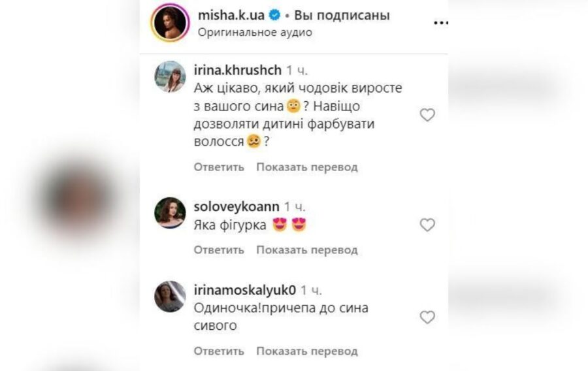This screenshot has width=588, height=371.
Task: Open 'Оригинальное аудио' audio link
Action: click(x=255, y=32)
